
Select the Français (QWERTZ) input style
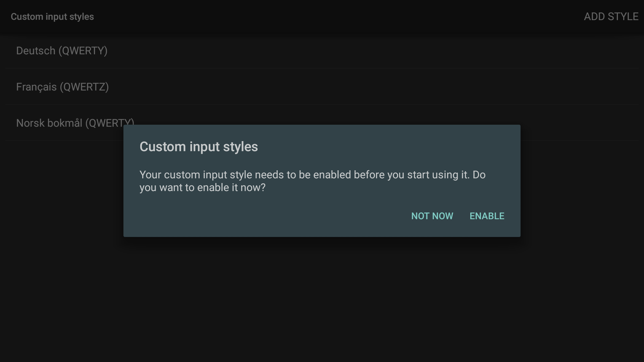(x=62, y=87)
